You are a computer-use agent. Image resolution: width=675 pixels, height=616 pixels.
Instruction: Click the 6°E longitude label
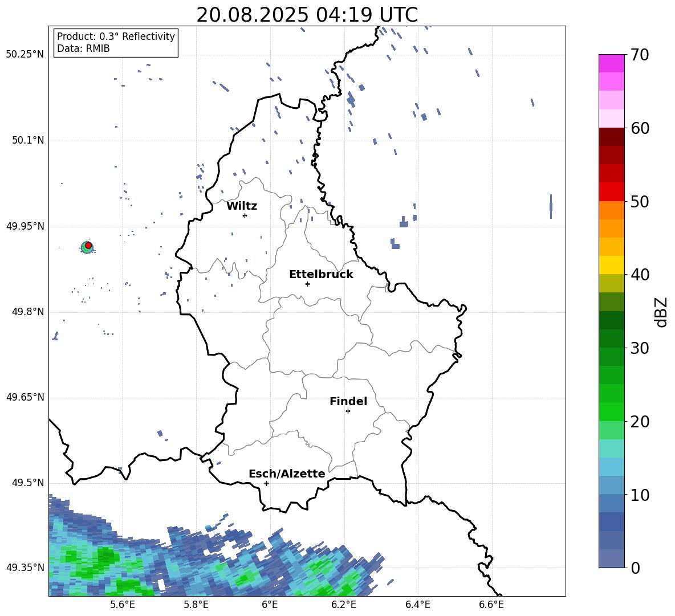click(x=270, y=605)
